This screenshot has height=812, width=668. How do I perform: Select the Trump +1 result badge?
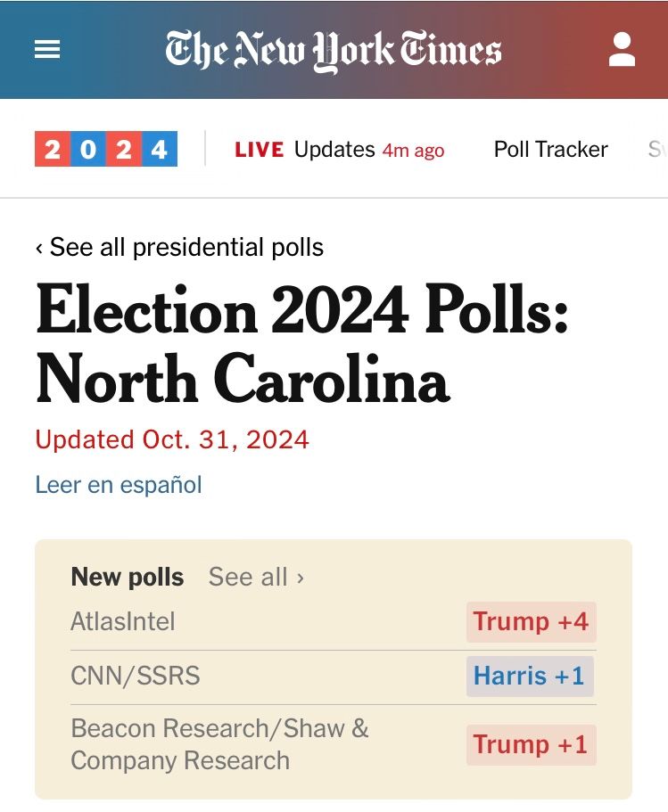tap(532, 745)
